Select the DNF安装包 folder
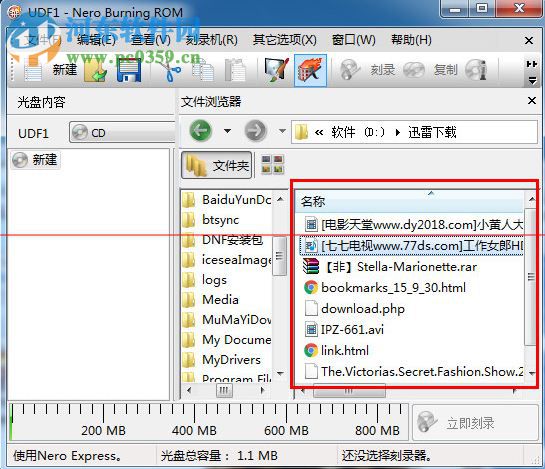The height and width of the screenshot is (469, 545). [222, 240]
